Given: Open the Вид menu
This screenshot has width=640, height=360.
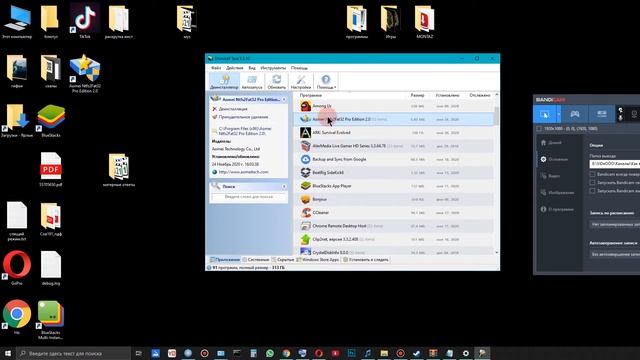Looking at the screenshot, I should coord(252,68).
